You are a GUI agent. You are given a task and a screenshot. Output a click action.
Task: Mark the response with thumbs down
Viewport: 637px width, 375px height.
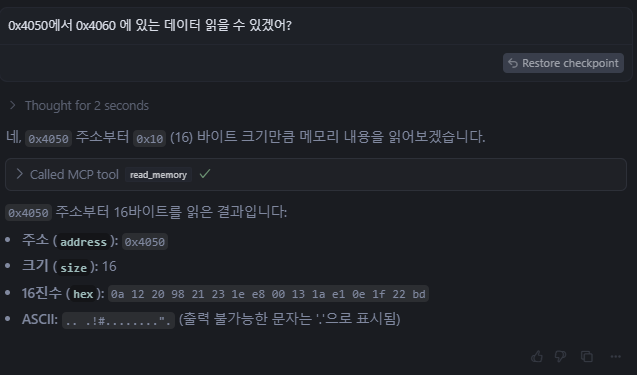click(561, 356)
